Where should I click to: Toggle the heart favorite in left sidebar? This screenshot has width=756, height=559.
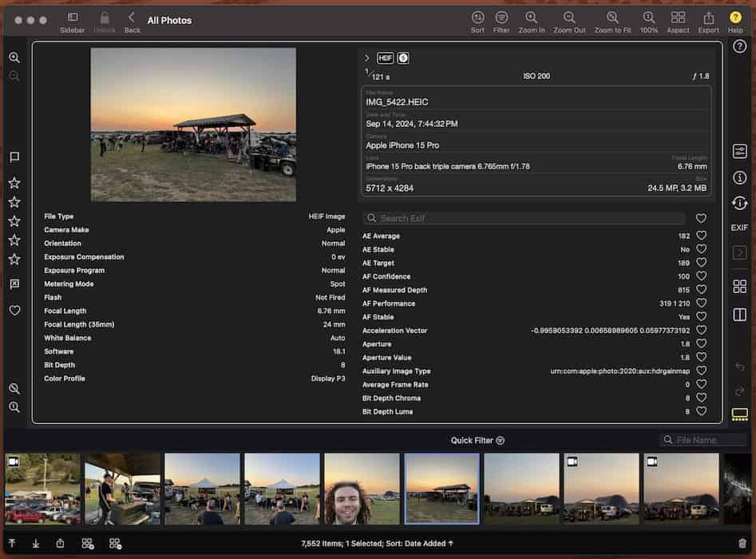[x=14, y=310]
